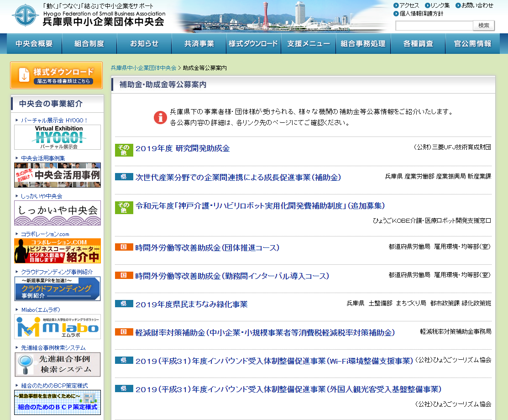Select the お知らせ navigation tab
The height and width of the screenshot is (420, 508).
(x=144, y=43)
